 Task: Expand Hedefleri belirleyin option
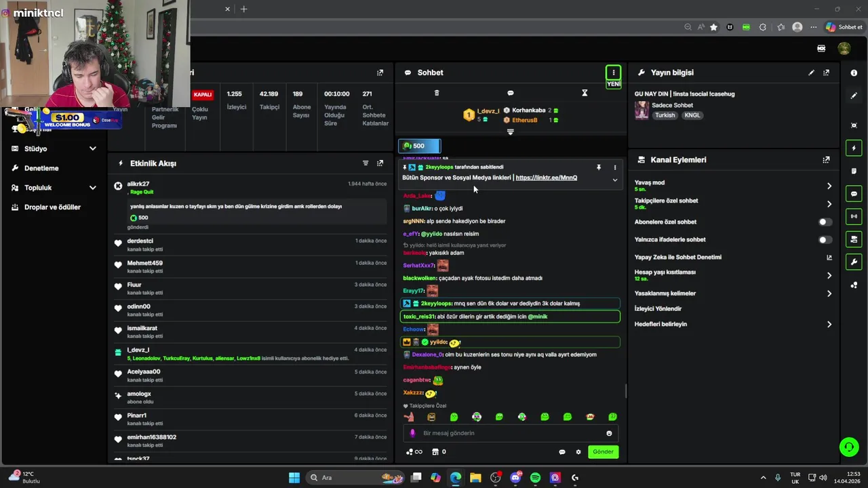829,325
